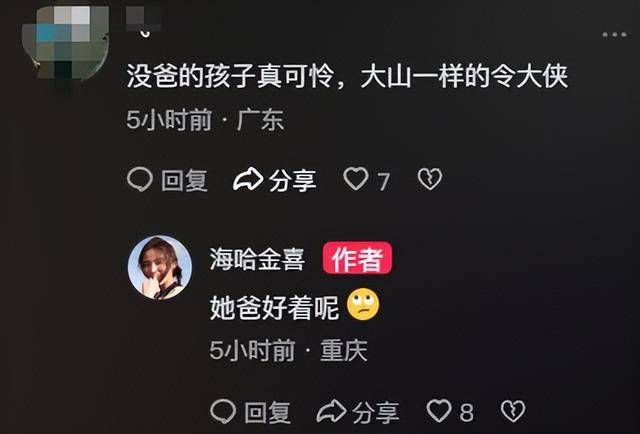Screen dimensions: 640x434
Task: Open the three-dot more options menu
Action: (x=614, y=35)
